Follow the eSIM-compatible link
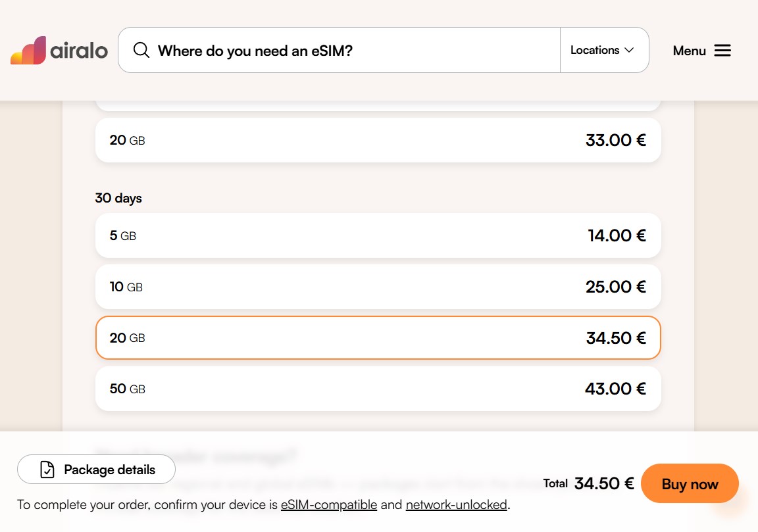This screenshot has height=532, width=758. tap(329, 505)
